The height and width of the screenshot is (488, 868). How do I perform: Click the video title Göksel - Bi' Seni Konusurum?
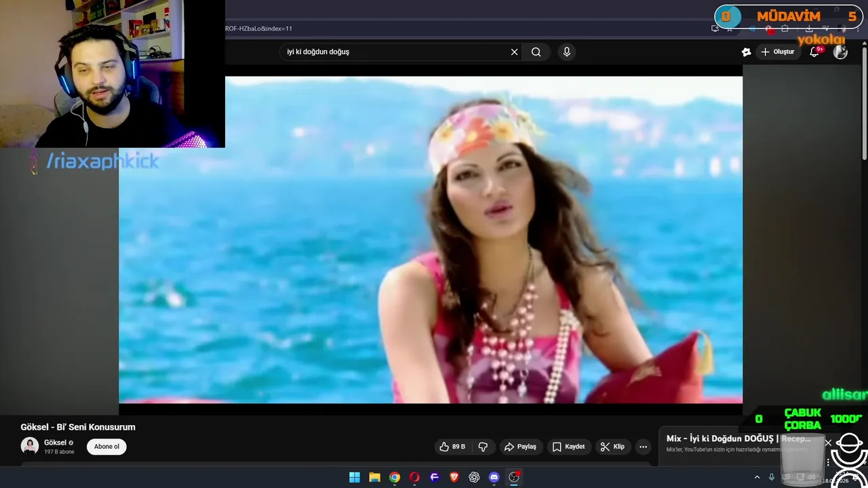(78, 427)
